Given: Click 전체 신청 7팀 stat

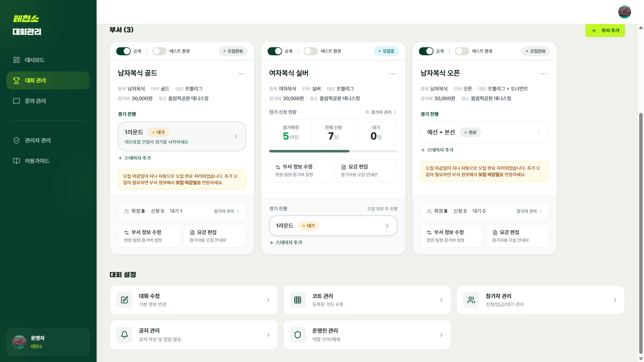Looking at the screenshot, I should pyautogui.click(x=333, y=133).
